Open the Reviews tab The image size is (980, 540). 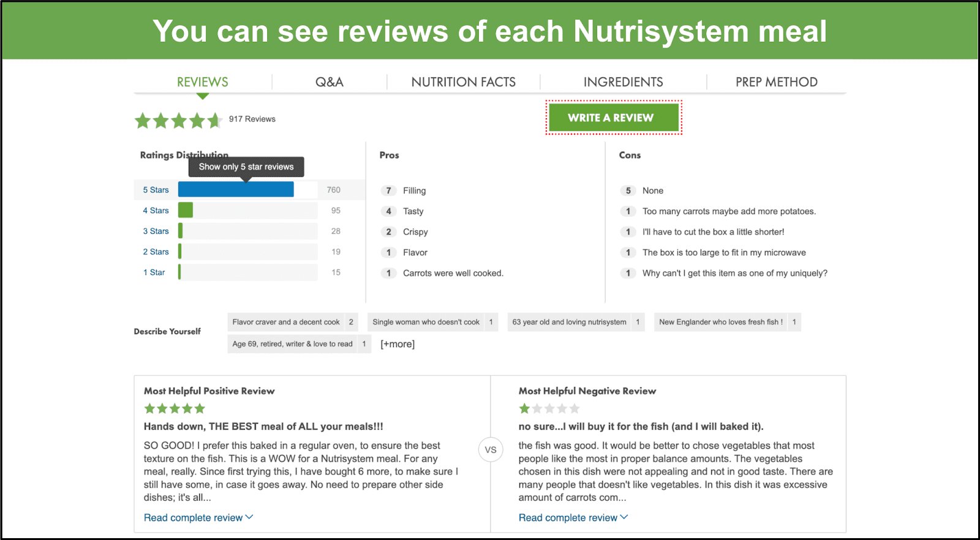click(203, 82)
